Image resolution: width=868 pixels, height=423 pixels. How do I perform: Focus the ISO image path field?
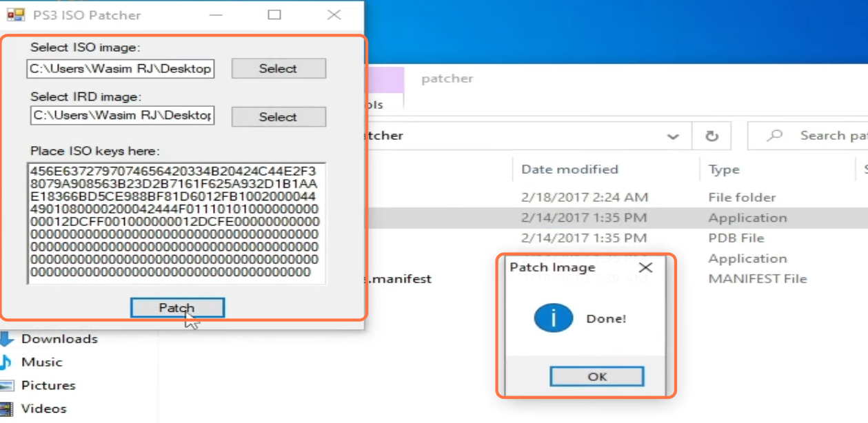[121, 68]
